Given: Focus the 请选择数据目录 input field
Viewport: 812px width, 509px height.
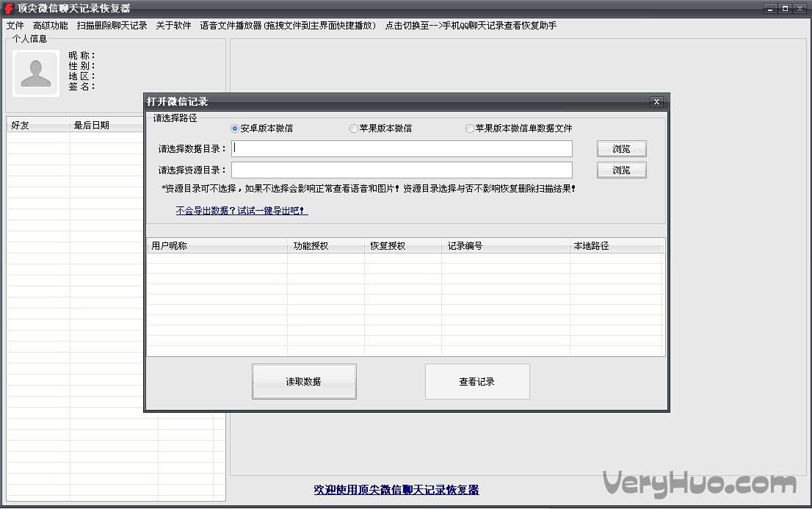Looking at the screenshot, I should (x=402, y=149).
